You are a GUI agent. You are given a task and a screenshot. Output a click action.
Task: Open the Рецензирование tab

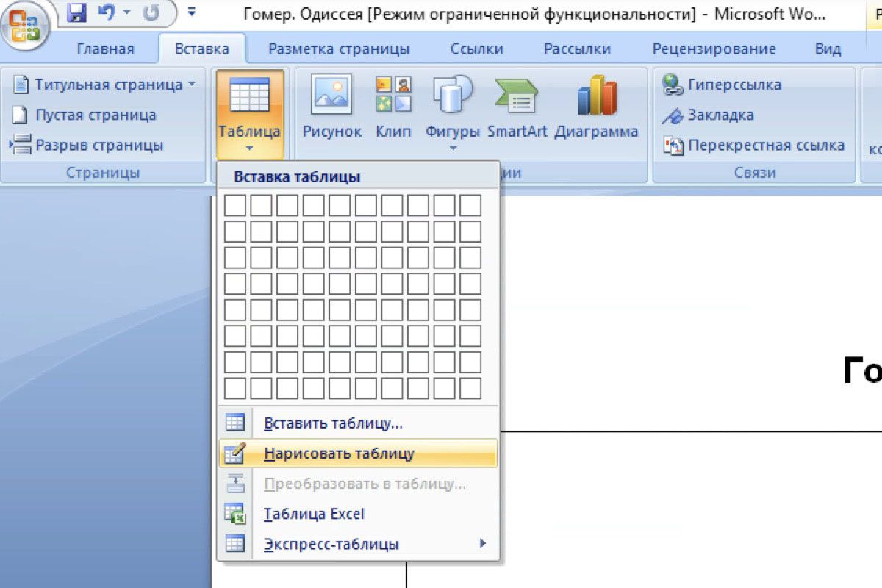pos(714,49)
